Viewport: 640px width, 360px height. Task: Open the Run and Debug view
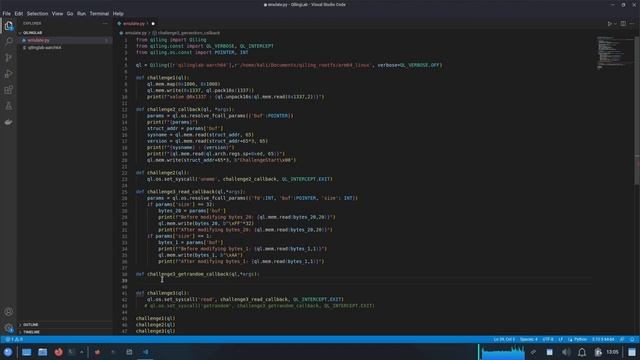(x=9, y=73)
